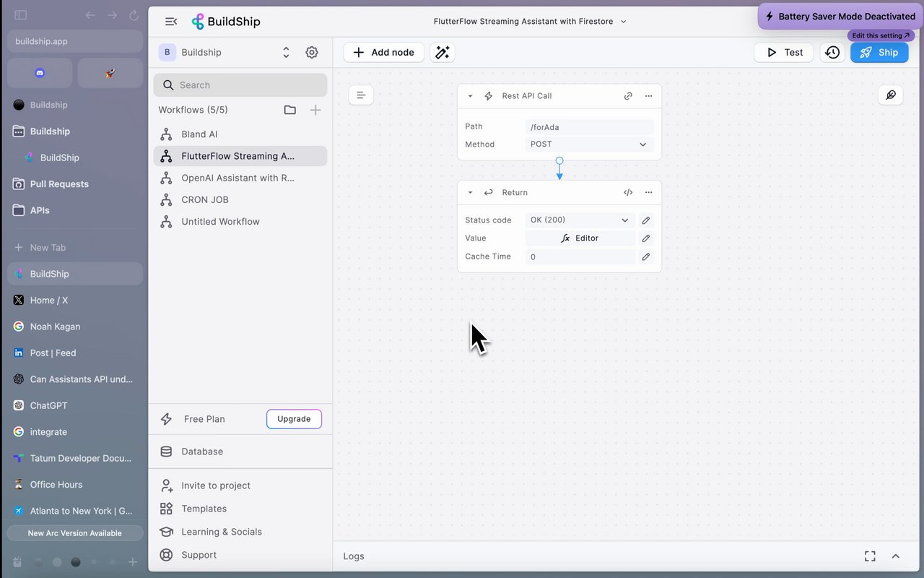
Task: Open the Method POST dropdown
Action: (x=590, y=144)
